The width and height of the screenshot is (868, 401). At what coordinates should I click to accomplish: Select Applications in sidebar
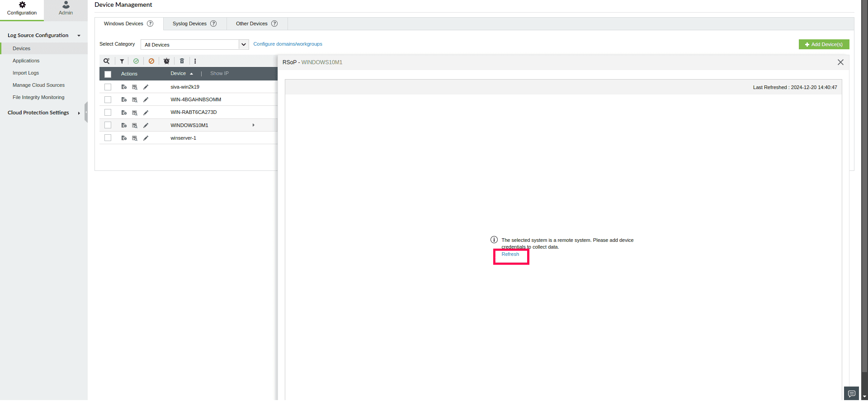coord(26,61)
